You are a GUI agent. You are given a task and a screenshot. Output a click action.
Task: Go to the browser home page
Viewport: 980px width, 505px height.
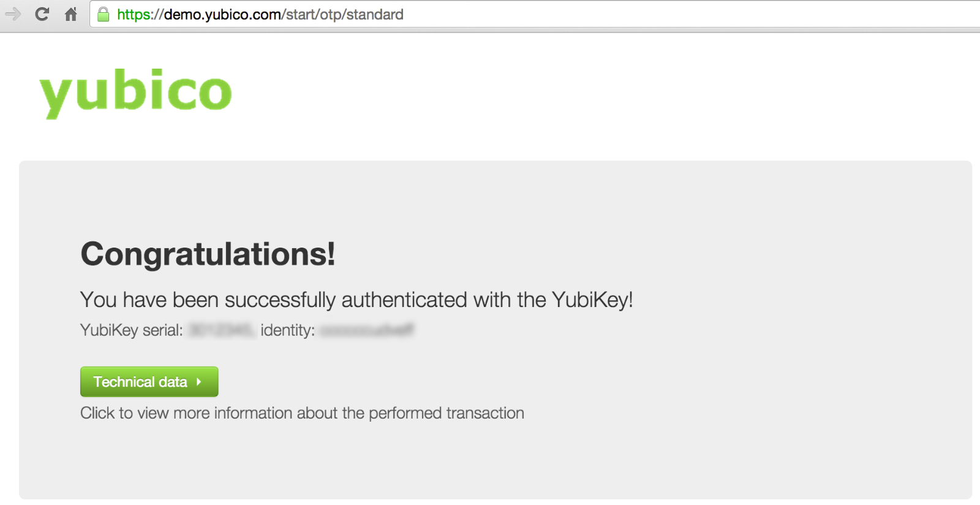[71, 14]
